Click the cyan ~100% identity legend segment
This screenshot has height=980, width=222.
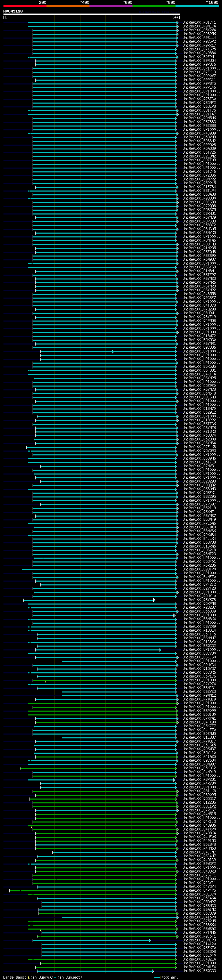(x=197, y=6)
